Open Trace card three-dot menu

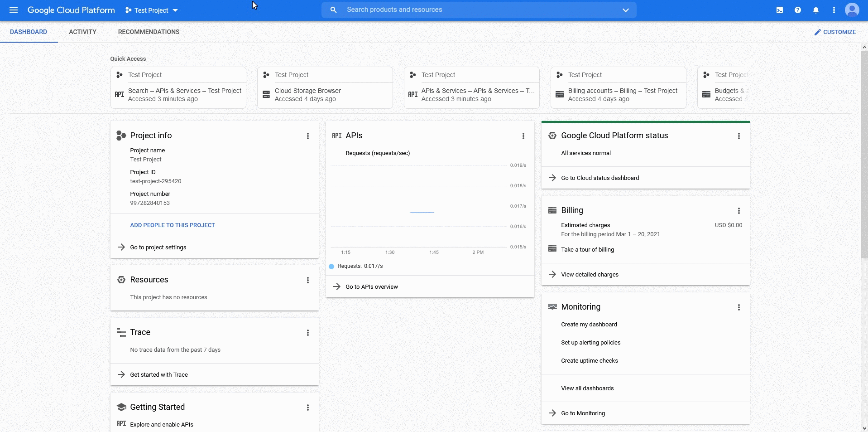click(308, 333)
